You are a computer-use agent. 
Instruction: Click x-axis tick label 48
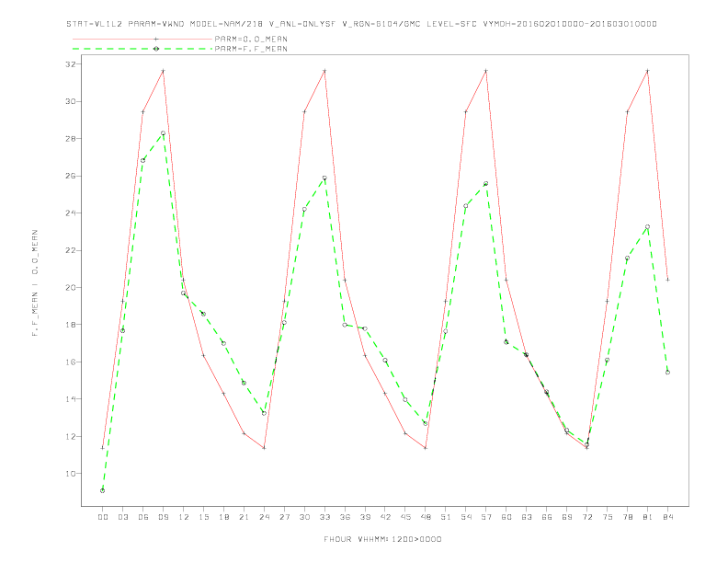(x=426, y=517)
